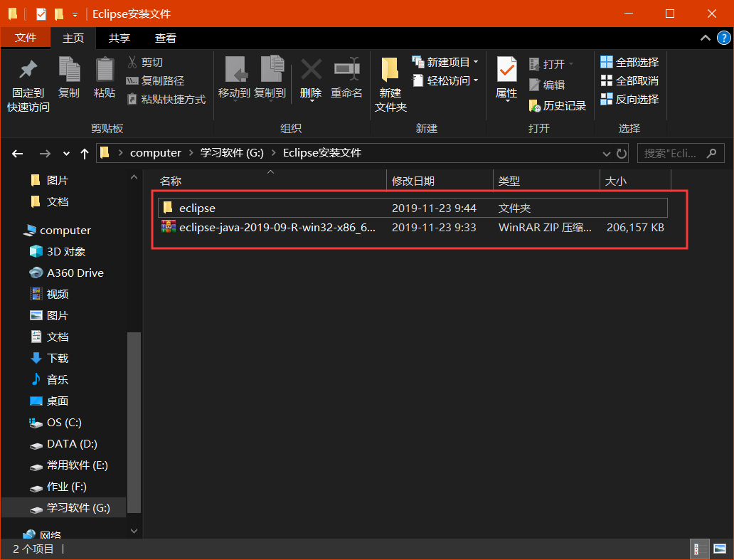The image size is (734, 560).
Task: Click the search Eclipse box
Action: click(x=681, y=154)
